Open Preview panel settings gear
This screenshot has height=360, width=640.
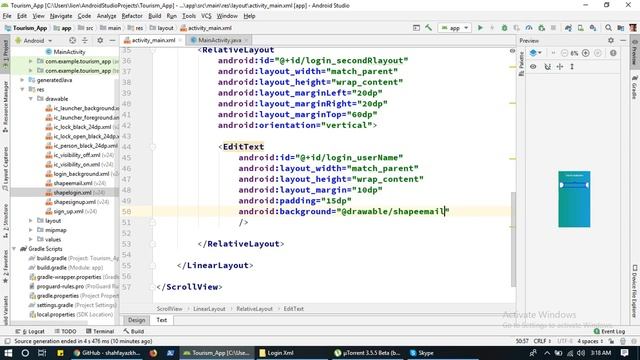point(611,40)
